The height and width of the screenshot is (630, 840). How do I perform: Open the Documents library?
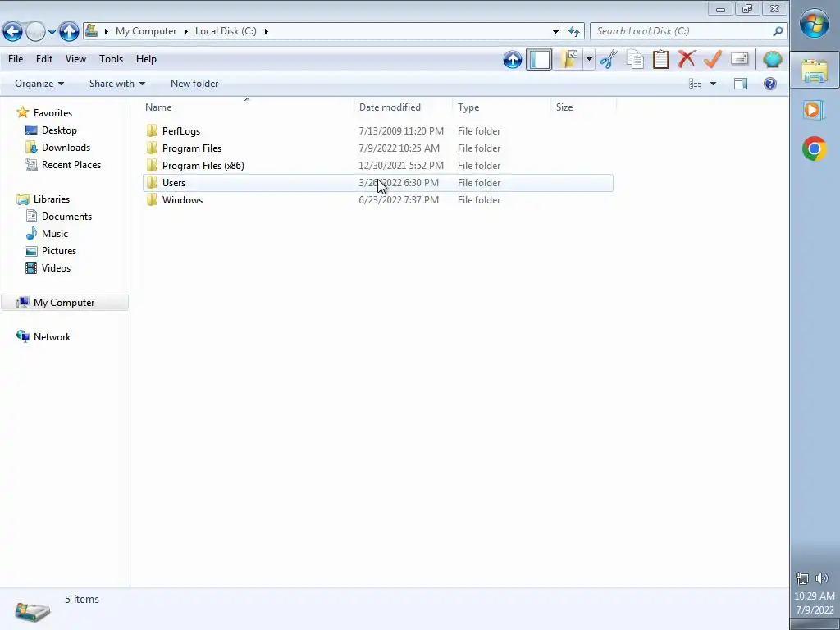(x=66, y=217)
